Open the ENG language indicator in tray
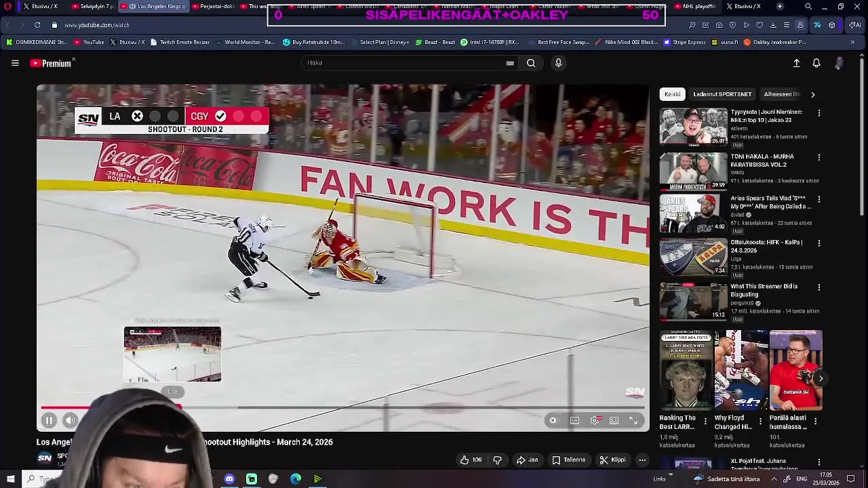 [x=802, y=479]
